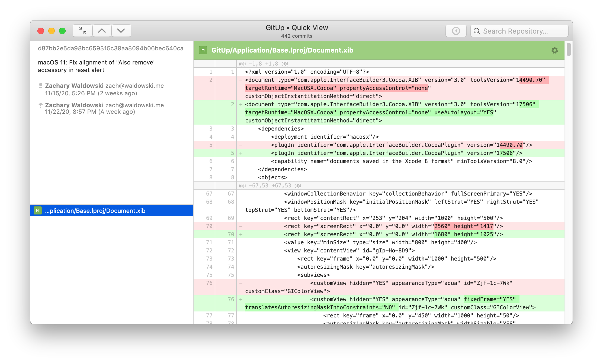Click the diff vertical scrollbar thumb

[x=569, y=49]
